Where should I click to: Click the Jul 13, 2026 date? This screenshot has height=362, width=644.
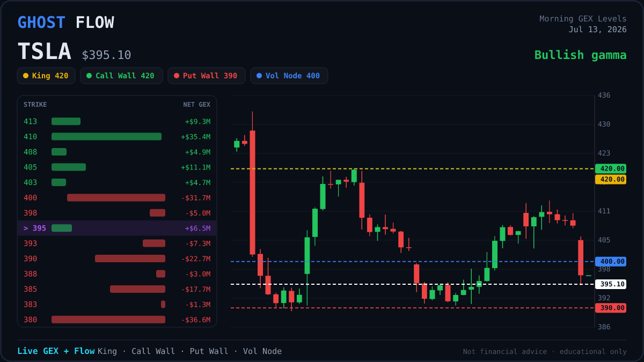[597, 29]
